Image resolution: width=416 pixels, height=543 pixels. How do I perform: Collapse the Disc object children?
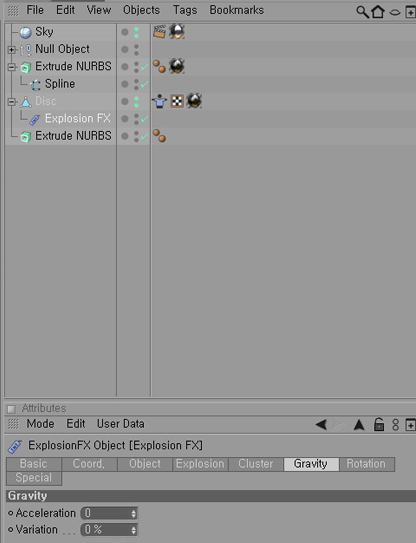coord(11,101)
